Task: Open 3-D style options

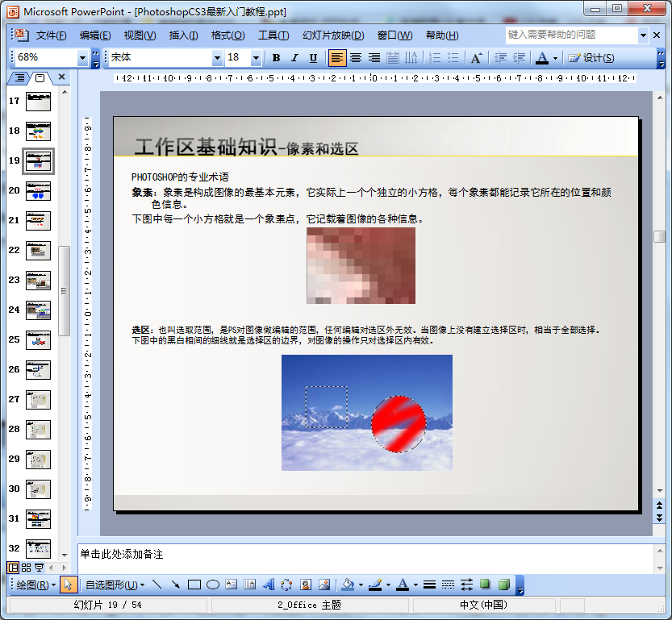Action: [x=504, y=585]
